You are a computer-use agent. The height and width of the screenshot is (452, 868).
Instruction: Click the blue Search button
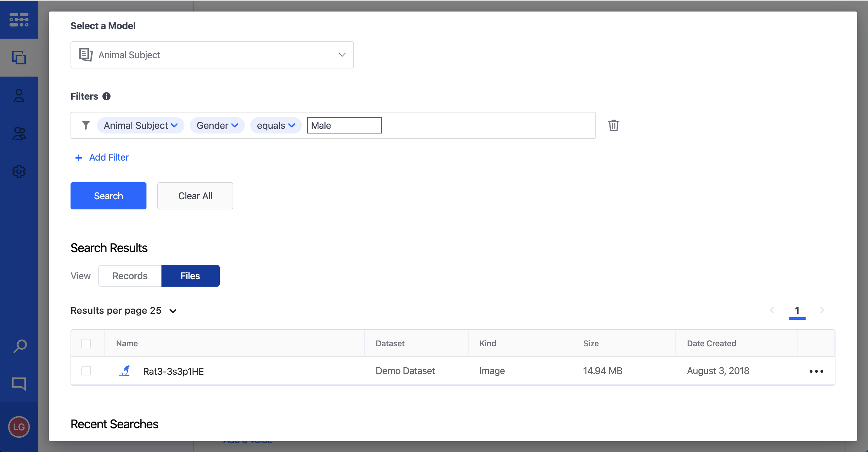pyautogui.click(x=108, y=196)
